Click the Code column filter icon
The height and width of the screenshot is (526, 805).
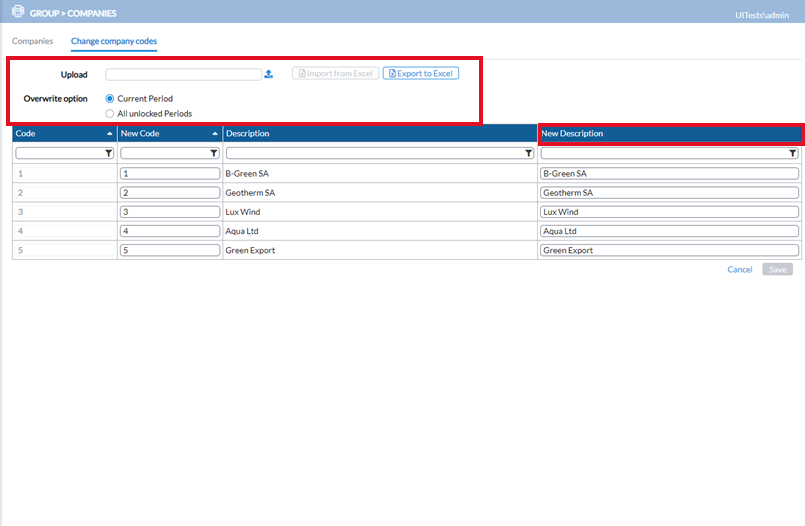108,153
